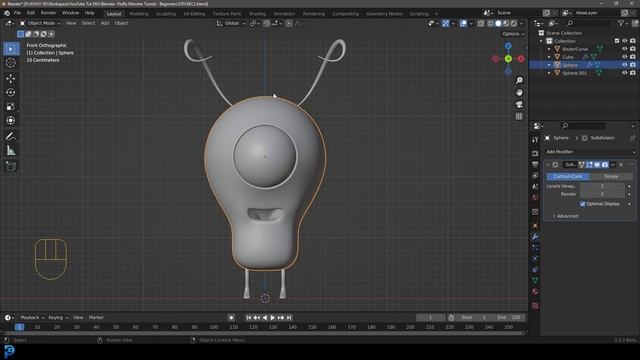Hide BezierCurve in viewport
640x360 pixels.
[624, 49]
